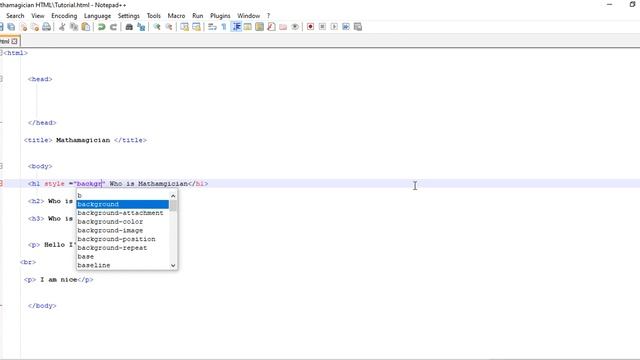Click the Synchronize Horizontal Scrolling icon

196,27
